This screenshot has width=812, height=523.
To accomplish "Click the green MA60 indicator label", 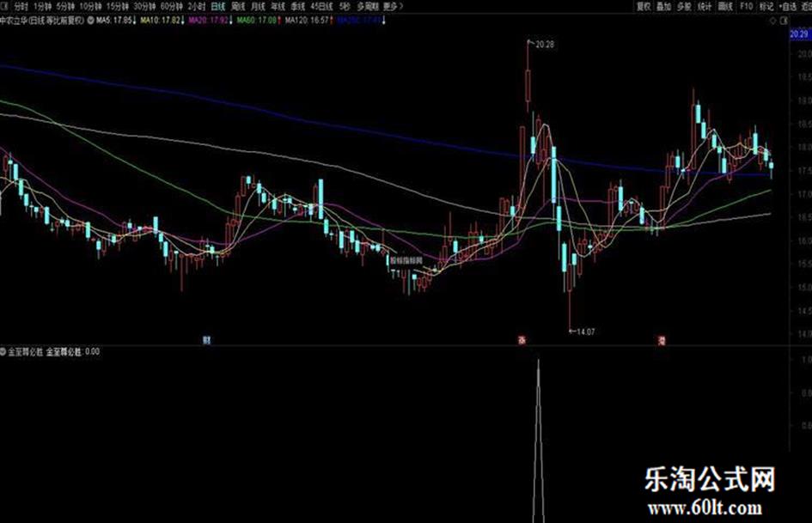I will coord(259,21).
